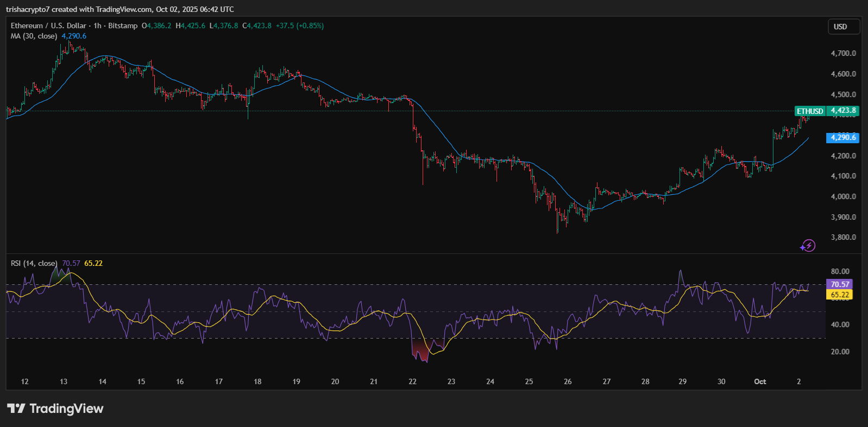The width and height of the screenshot is (868, 427).
Task: Click the purple 70.57 RSI axis label
Action: (839, 284)
